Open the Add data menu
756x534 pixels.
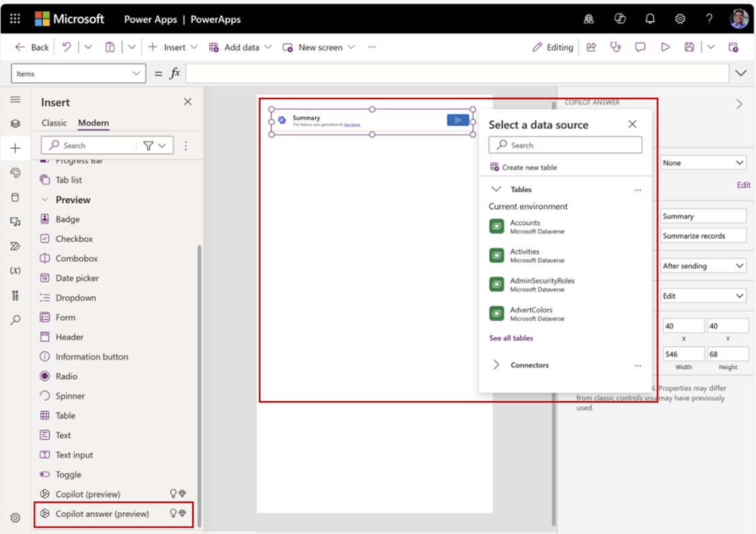[x=240, y=47]
